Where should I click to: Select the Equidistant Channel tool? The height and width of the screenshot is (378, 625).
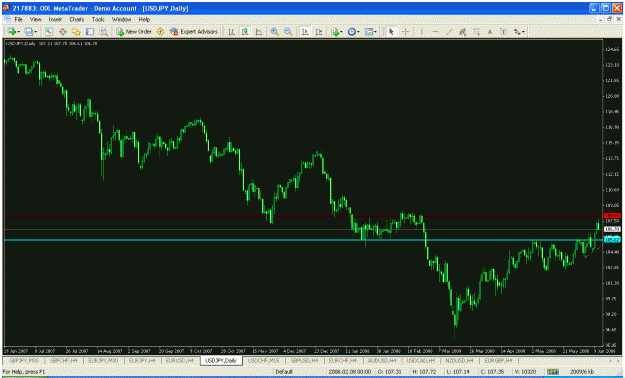462,32
